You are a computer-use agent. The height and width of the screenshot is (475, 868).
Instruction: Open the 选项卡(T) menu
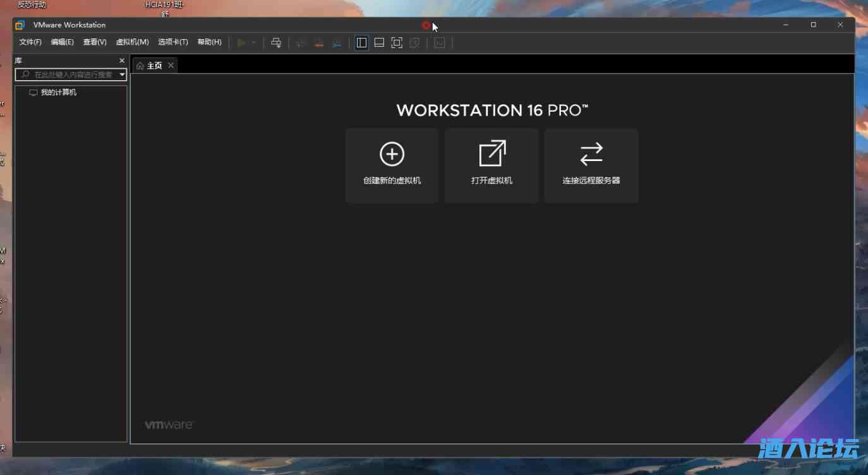(172, 42)
